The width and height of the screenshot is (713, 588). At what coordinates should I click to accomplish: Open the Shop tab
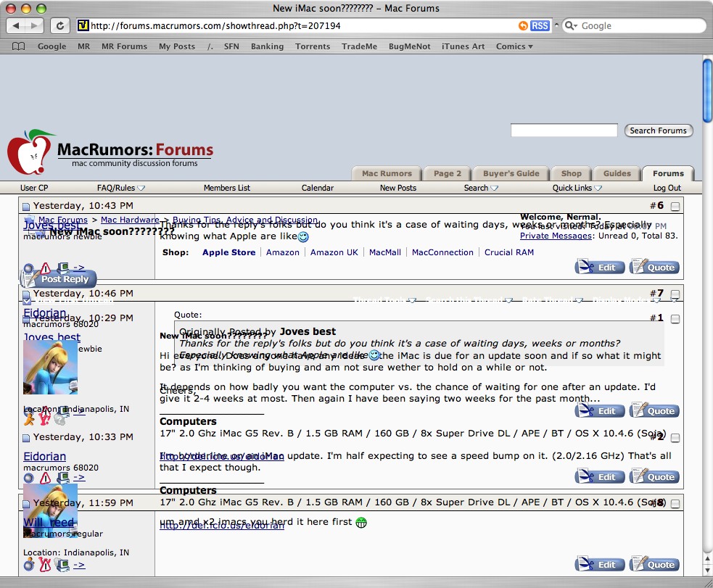click(571, 173)
